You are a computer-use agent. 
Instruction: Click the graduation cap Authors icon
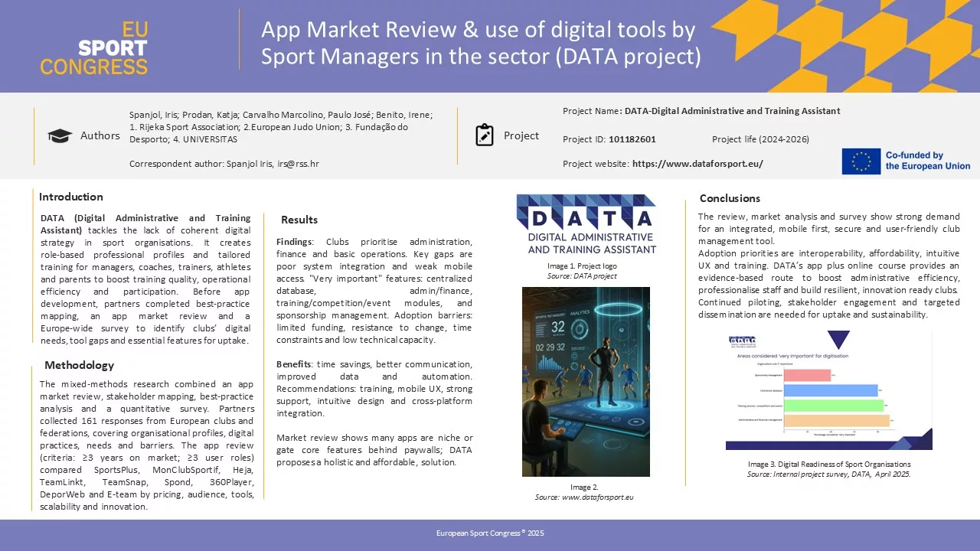(60, 135)
